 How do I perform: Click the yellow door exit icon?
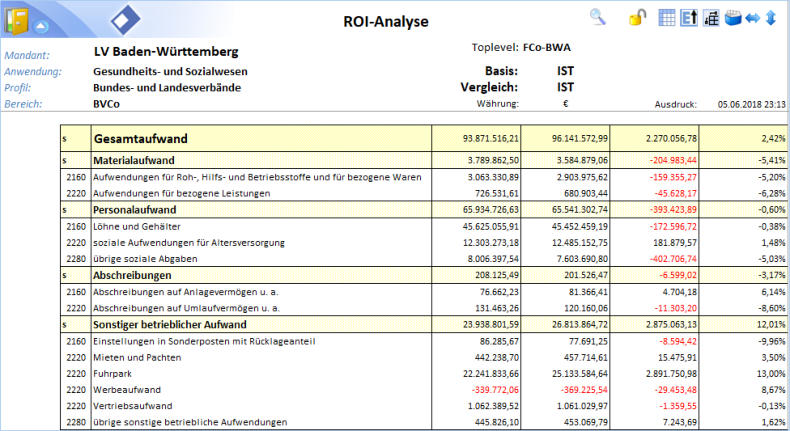click(15, 20)
